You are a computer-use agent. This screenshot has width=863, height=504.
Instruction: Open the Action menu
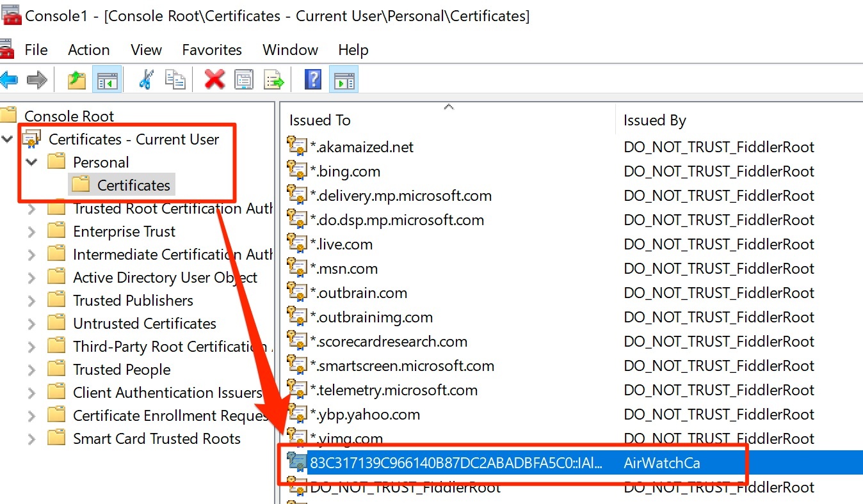pyautogui.click(x=88, y=50)
